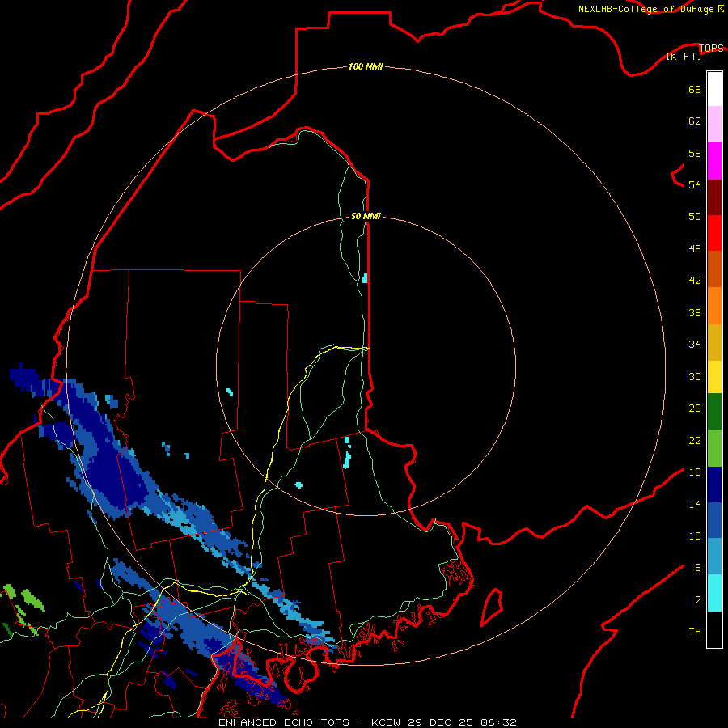Click the legend value "62"
This screenshot has height=728, width=728.
695,121
